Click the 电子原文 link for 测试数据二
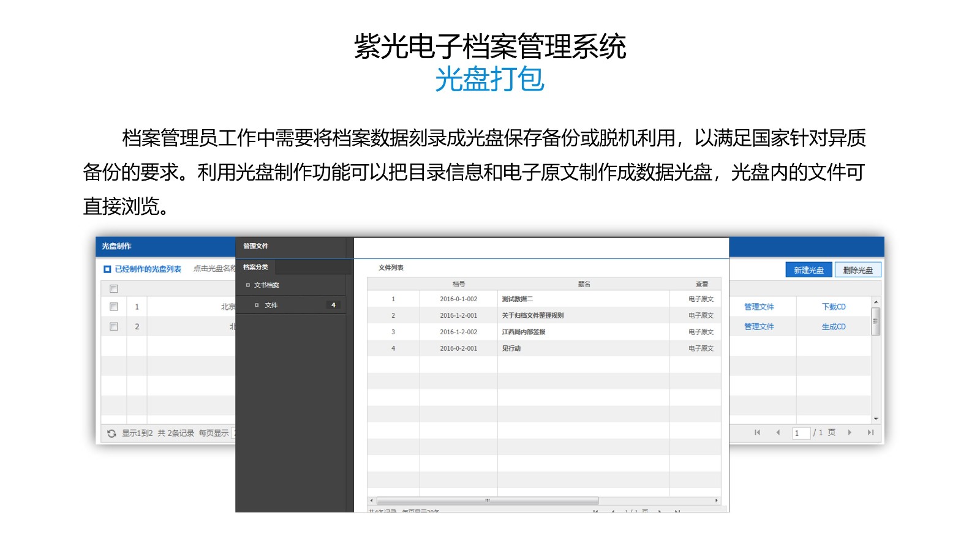The height and width of the screenshot is (551, 980). coord(701,299)
